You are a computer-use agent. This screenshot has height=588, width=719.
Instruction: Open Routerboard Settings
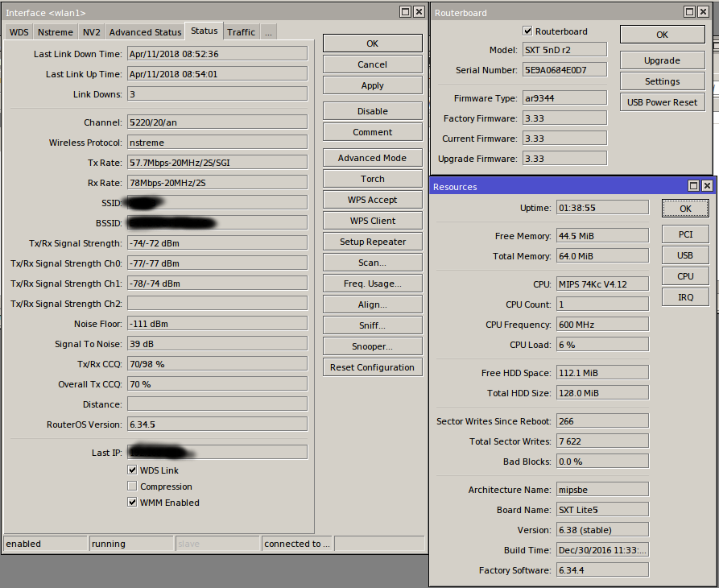coord(662,81)
